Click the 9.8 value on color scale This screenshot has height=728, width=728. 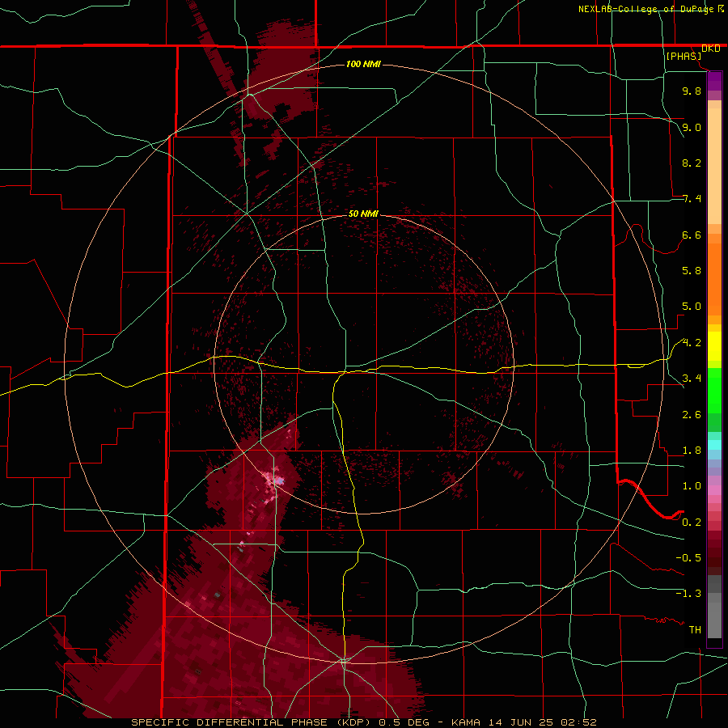[692, 91]
